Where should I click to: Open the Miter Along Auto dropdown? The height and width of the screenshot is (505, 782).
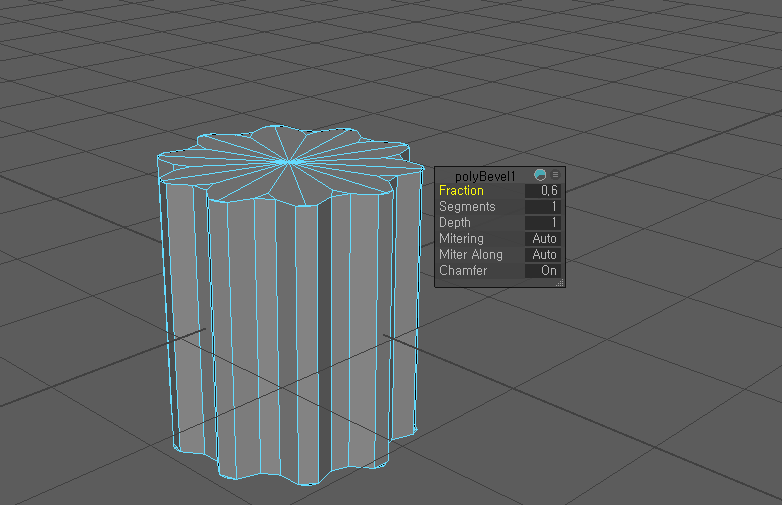tap(543, 254)
